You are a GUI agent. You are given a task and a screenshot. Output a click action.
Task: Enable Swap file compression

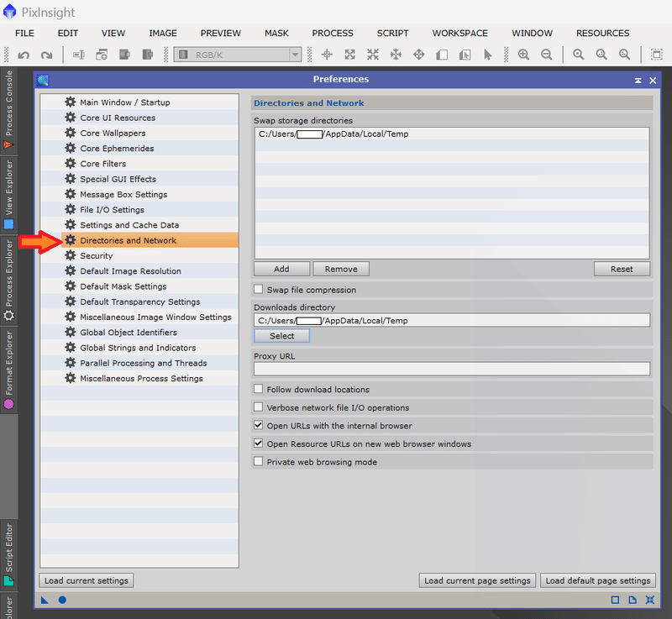[258, 289]
